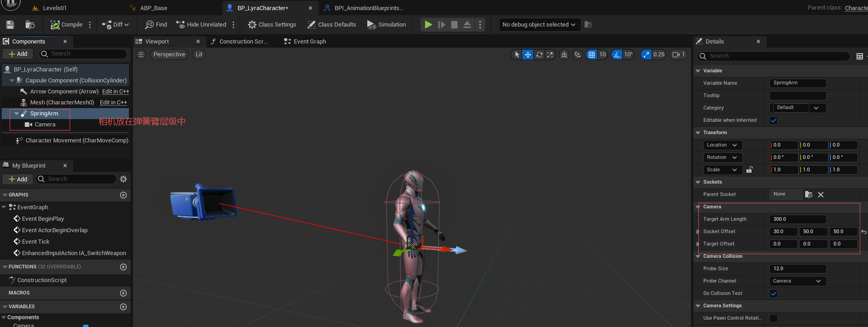
Task: Open Class Defaults
Action: 332,25
